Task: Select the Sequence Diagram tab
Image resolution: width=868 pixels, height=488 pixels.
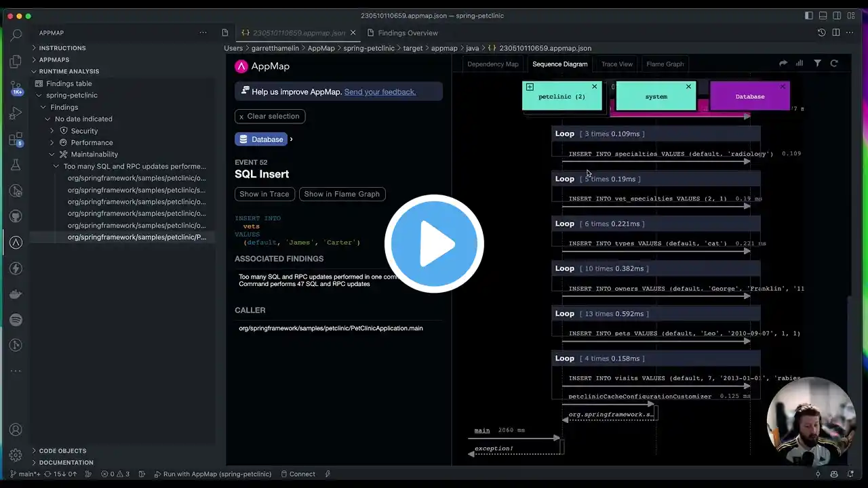Action: pos(560,64)
